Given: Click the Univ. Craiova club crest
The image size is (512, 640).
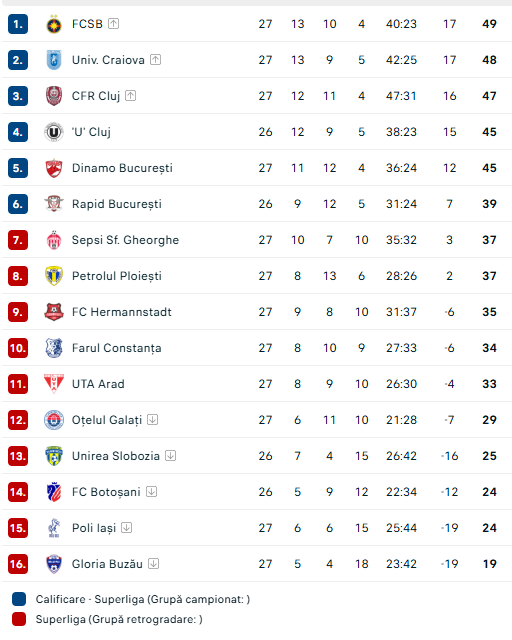Looking at the screenshot, I should (x=53, y=60).
